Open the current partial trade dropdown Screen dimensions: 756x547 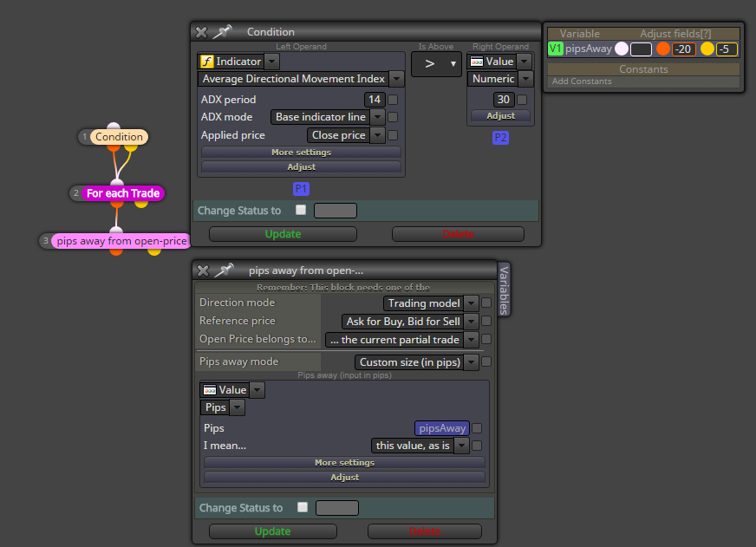tap(472, 340)
